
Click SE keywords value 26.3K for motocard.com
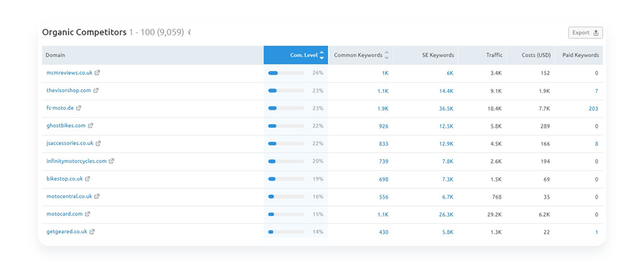pyautogui.click(x=447, y=214)
